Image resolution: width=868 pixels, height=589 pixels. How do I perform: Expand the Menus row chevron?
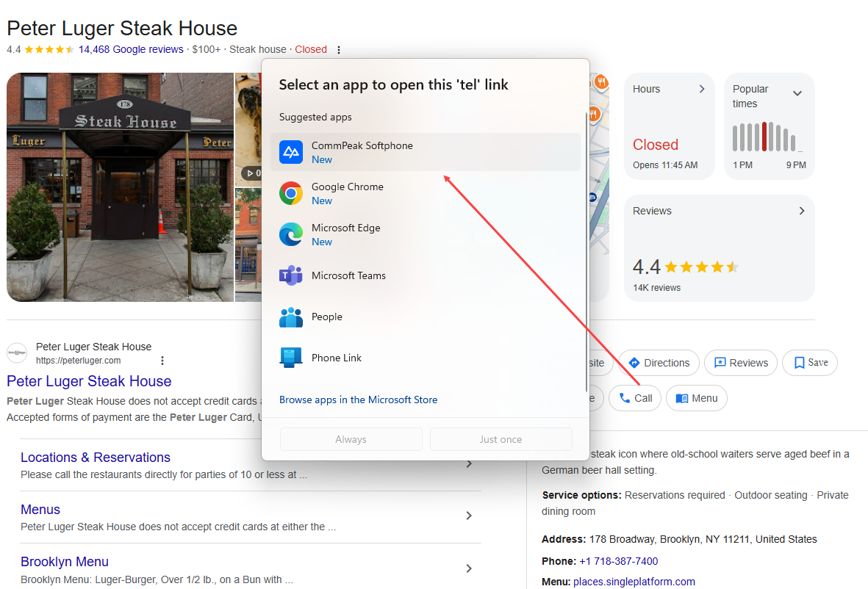point(469,516)
